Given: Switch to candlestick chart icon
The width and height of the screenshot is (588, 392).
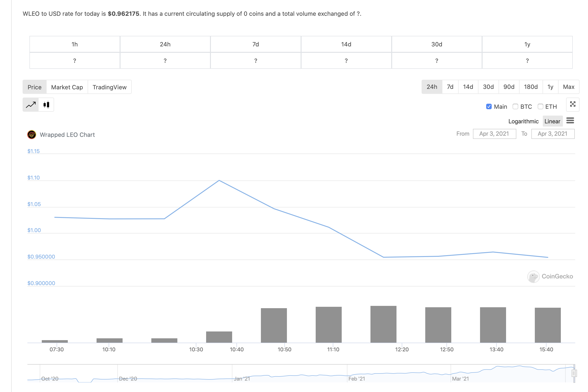Looking at the screenshot, I should point(47,104).
